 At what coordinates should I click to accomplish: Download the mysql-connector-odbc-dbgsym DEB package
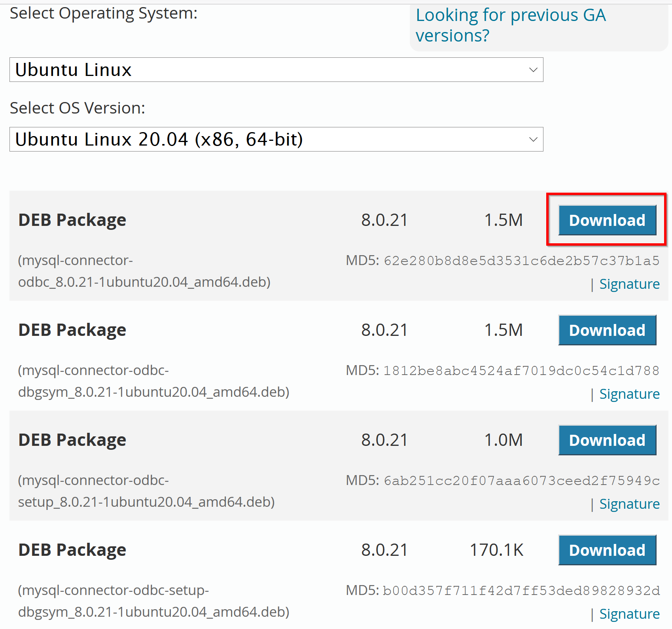[607, 330]
